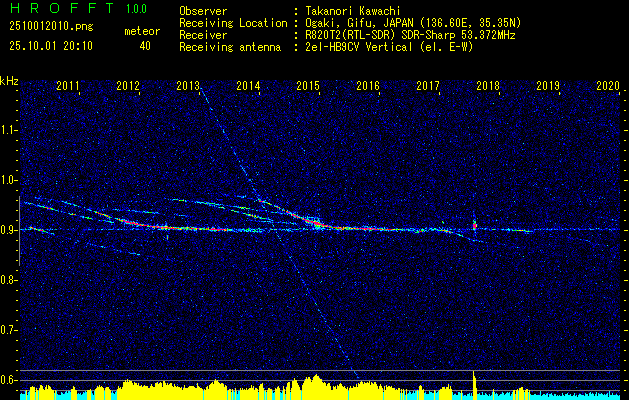
Task: Click time axis marker 2012
Action: pyautogui.click(x=128, y=85)
